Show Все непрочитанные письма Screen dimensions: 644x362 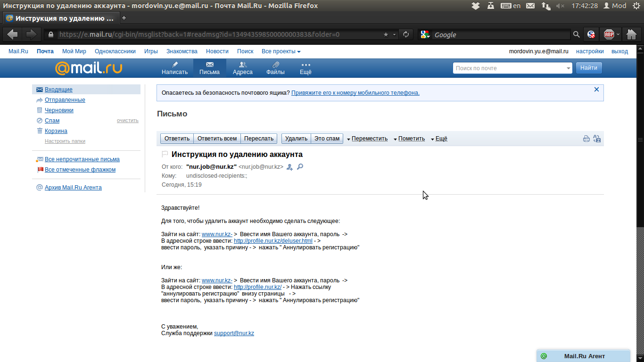tap(82, 159)
